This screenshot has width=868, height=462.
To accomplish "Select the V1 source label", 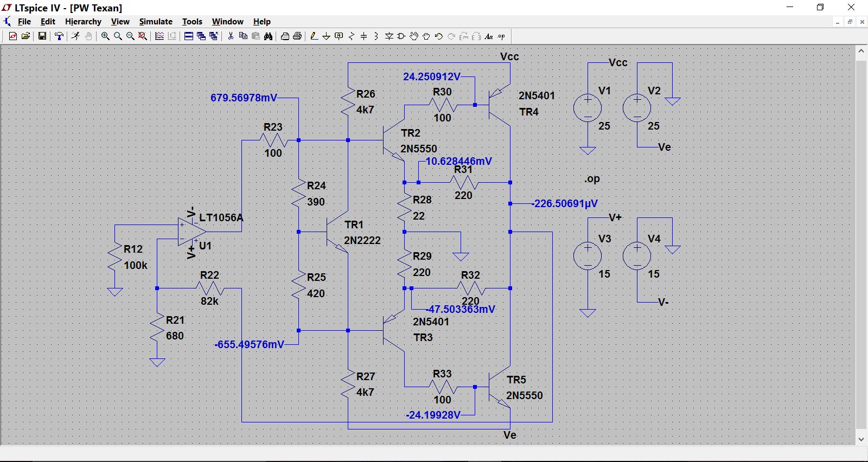I will tap(604, 91).
